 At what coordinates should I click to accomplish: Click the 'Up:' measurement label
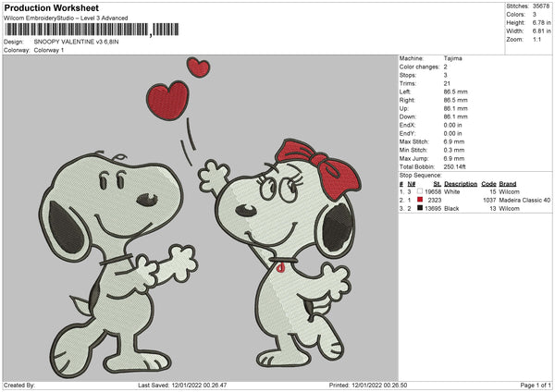tap(404, 108)
